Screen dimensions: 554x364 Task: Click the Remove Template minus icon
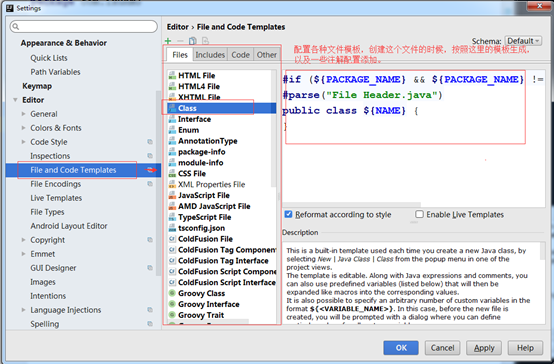point(180,41)
